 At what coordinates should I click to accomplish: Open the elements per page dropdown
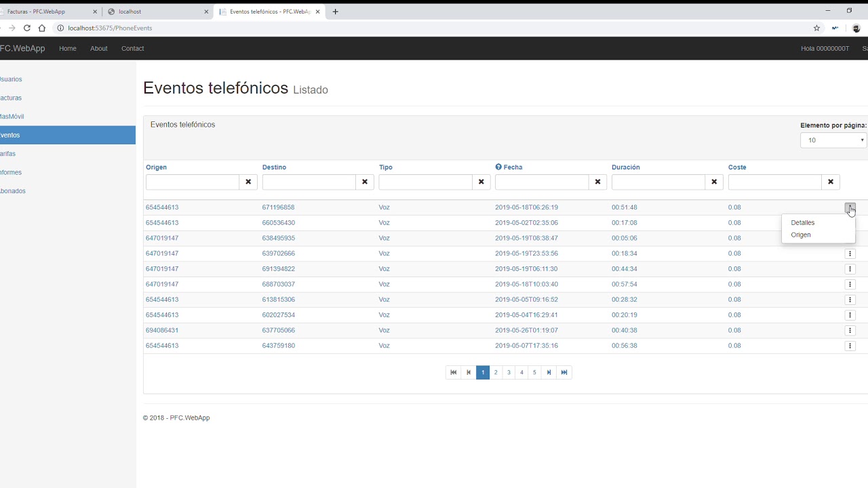[x=833, y=140]
